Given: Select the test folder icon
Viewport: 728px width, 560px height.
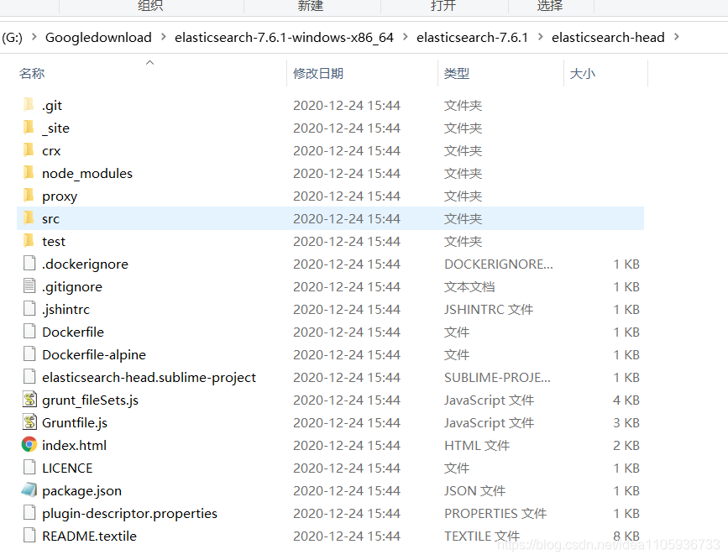Looking at the screenshot, I should [x=29, y=241].
